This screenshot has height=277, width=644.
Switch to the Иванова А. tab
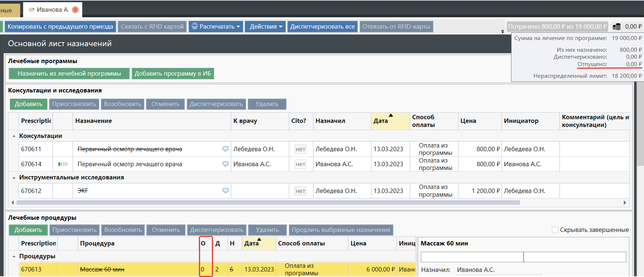tap(53, 10)
